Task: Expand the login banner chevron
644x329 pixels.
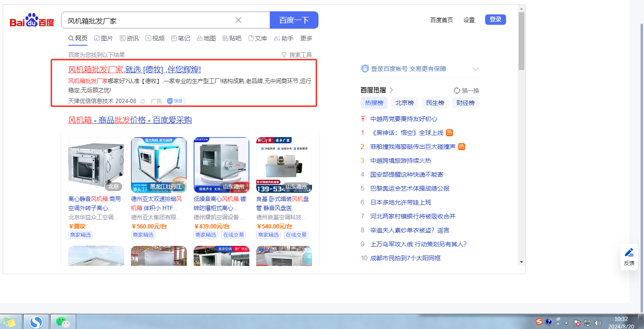Action: coord(475,69)
